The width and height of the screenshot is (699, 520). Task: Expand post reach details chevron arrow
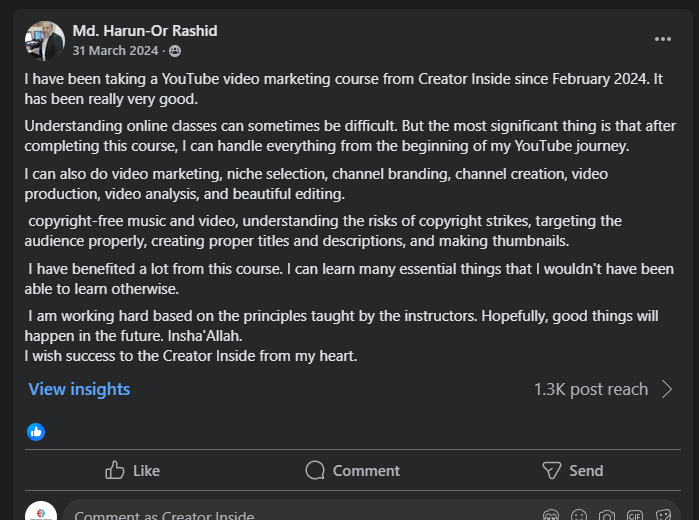pos(667,389)
